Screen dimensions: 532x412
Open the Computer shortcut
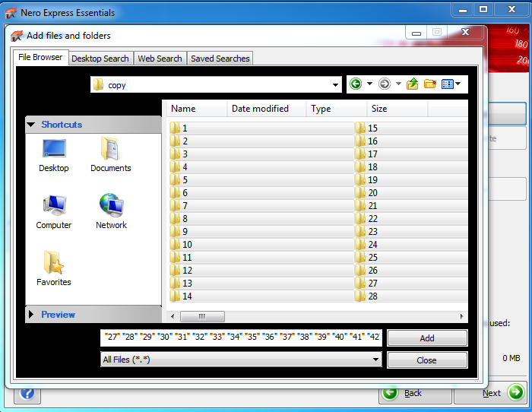tap(54, 212)
